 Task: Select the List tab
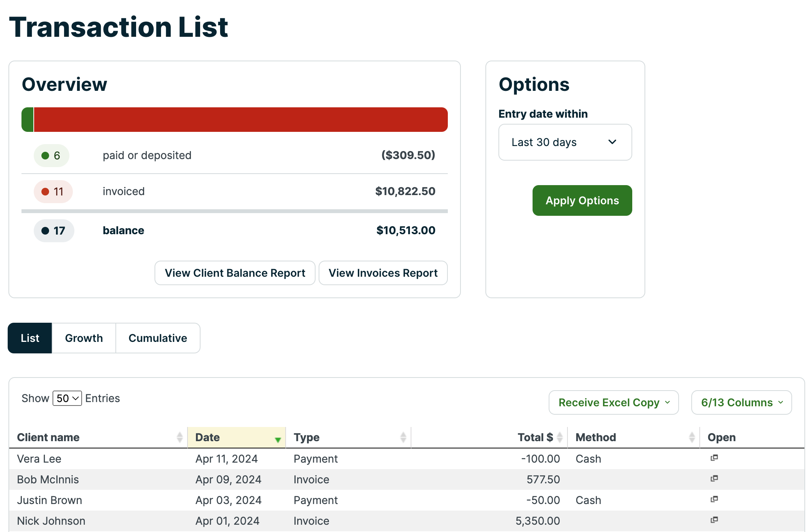30,338
